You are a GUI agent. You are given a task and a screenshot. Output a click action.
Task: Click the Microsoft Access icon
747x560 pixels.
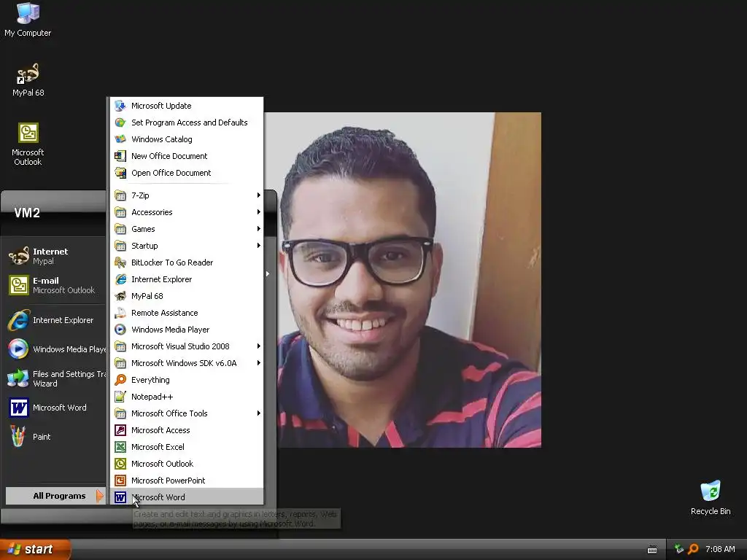(x=120, y=430)
